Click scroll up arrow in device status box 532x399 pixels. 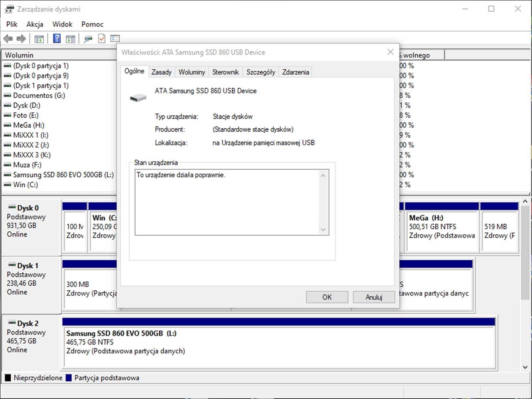click(323, 176)
